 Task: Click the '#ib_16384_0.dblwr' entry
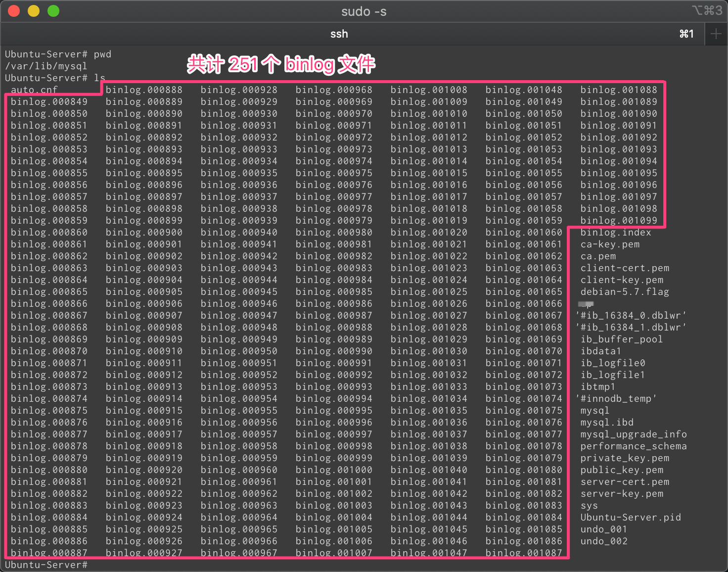pyautogui.click(x=631, y=316)
